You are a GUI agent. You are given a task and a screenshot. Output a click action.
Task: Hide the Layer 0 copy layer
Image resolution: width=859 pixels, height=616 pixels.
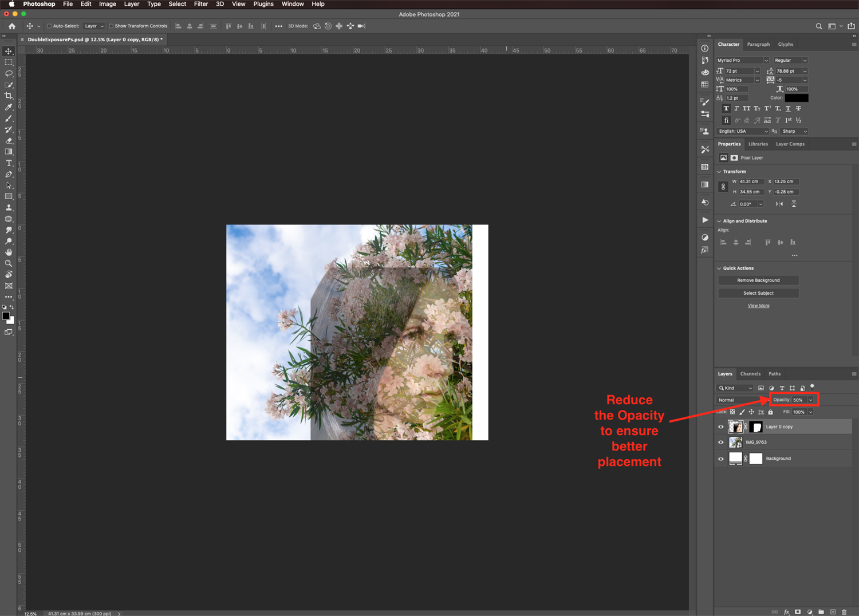click(721, 427)
